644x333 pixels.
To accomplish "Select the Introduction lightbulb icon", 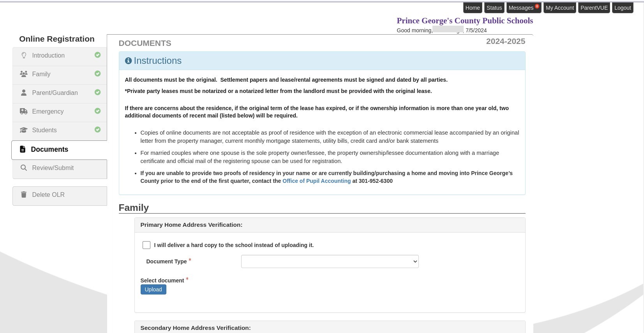I will [x=24, y=55].
